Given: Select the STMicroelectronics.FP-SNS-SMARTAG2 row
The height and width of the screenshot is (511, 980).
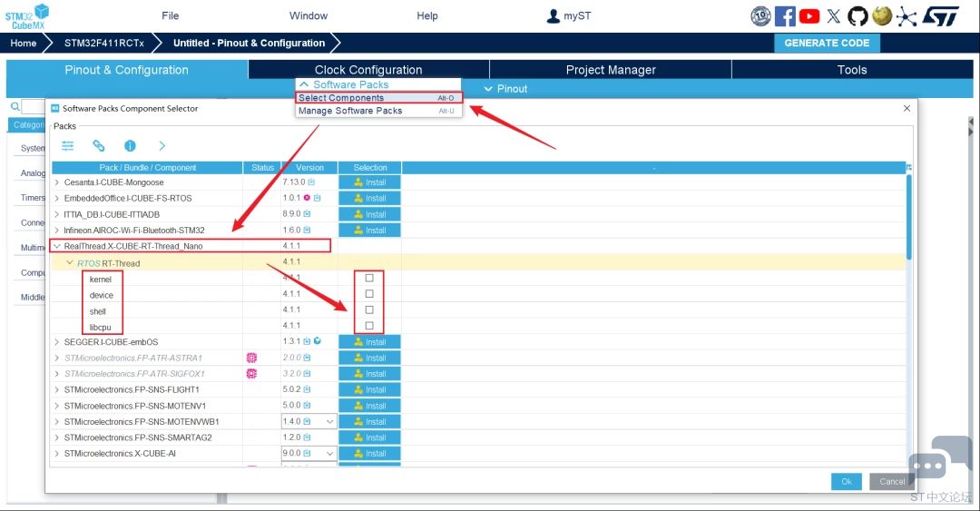Looking at the screenshot, I should coord(478,437).
